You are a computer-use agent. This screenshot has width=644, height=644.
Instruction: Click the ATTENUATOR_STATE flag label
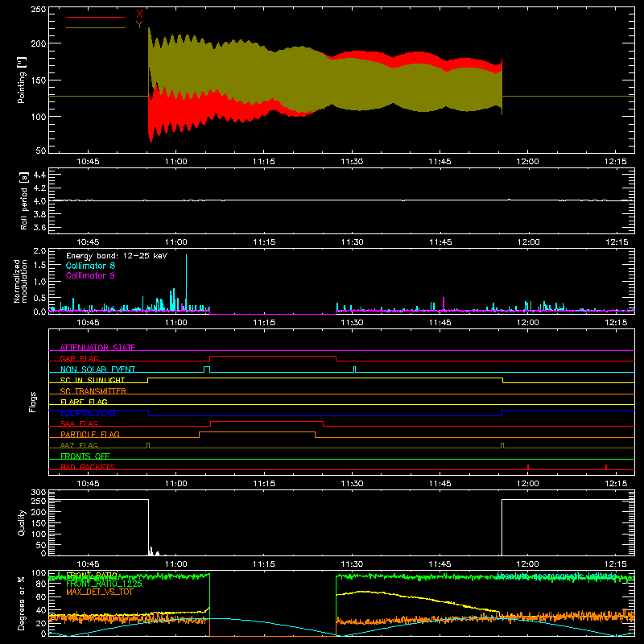tap(97, 348)
